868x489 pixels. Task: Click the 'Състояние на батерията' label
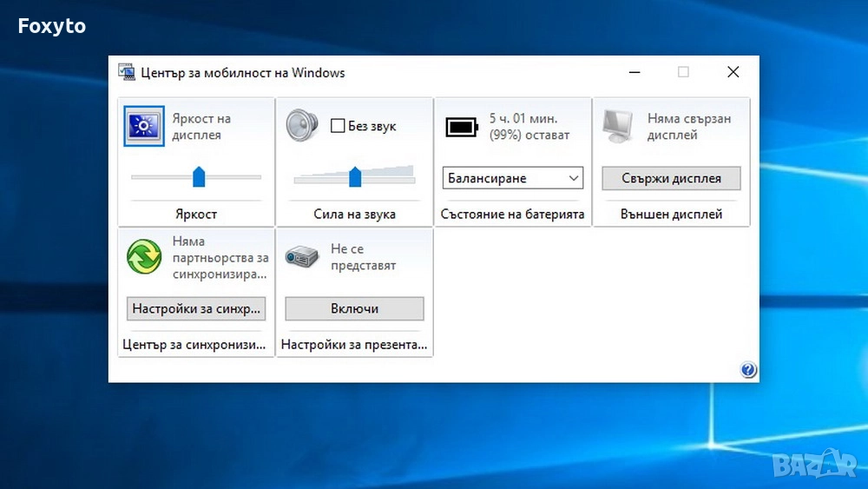tap(512, 214)
